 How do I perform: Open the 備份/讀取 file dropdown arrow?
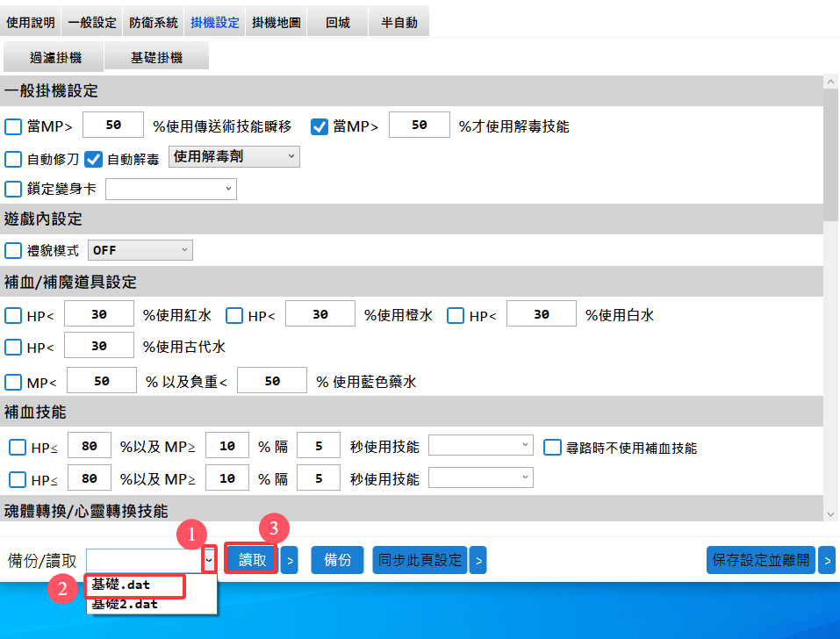click(209, 559)
